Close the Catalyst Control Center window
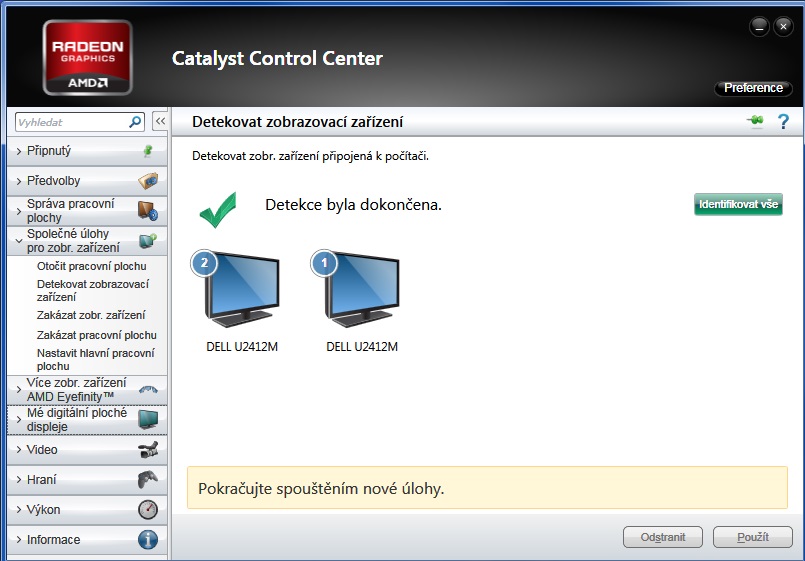Viewport: 805px width, 561px height. [x=783, y=26]
